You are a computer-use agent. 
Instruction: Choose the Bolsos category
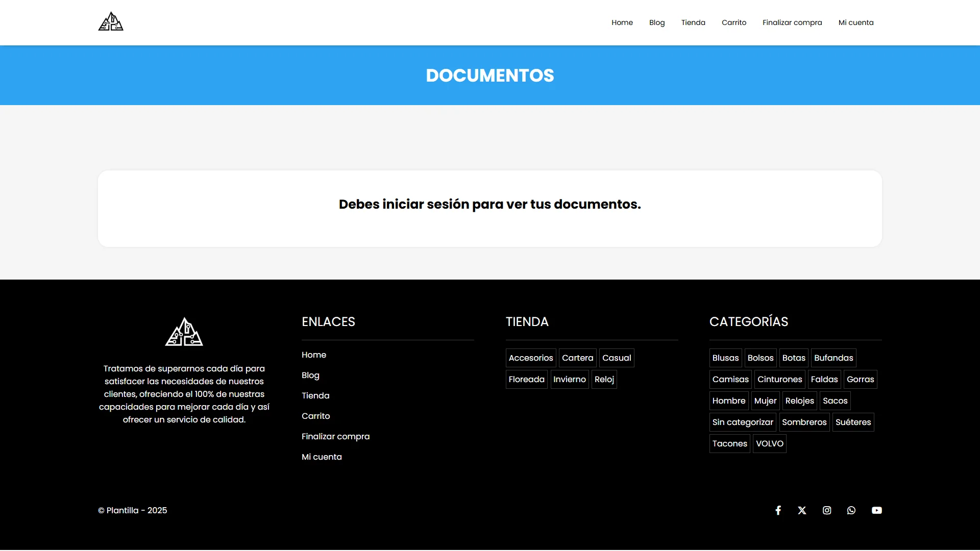click(761, 358)
